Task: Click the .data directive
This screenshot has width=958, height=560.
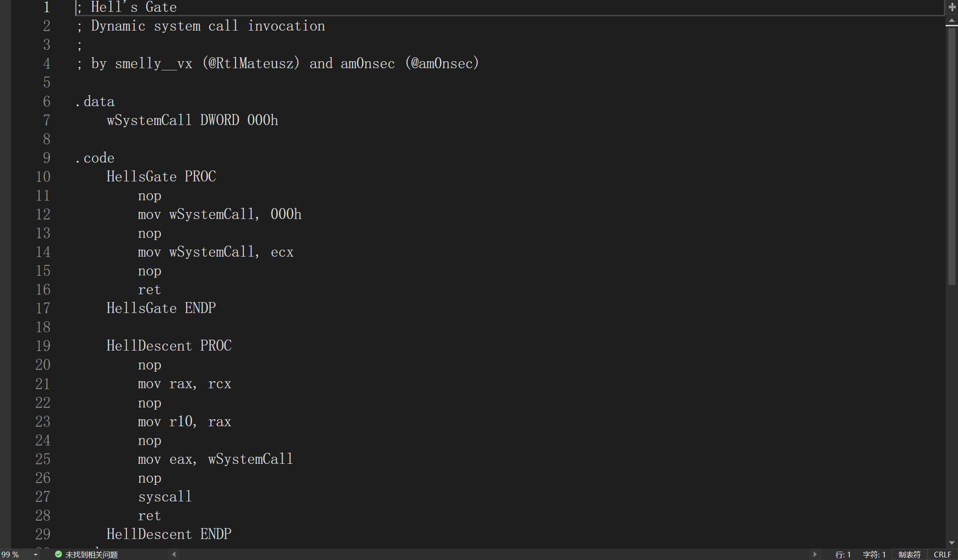Action: click(x=95, y=101)
